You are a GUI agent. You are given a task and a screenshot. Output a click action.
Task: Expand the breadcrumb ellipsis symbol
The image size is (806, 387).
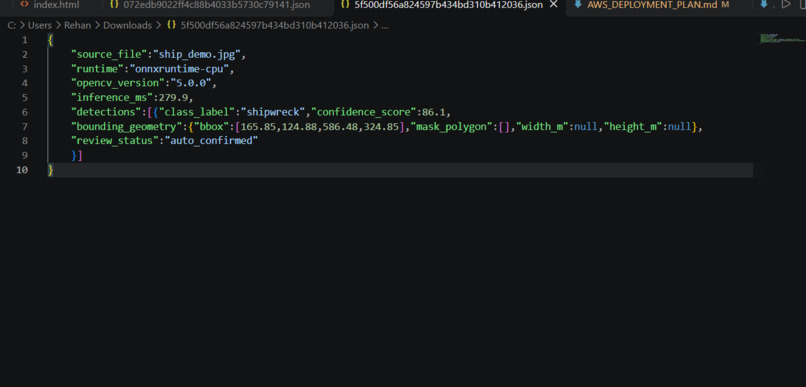384,25
